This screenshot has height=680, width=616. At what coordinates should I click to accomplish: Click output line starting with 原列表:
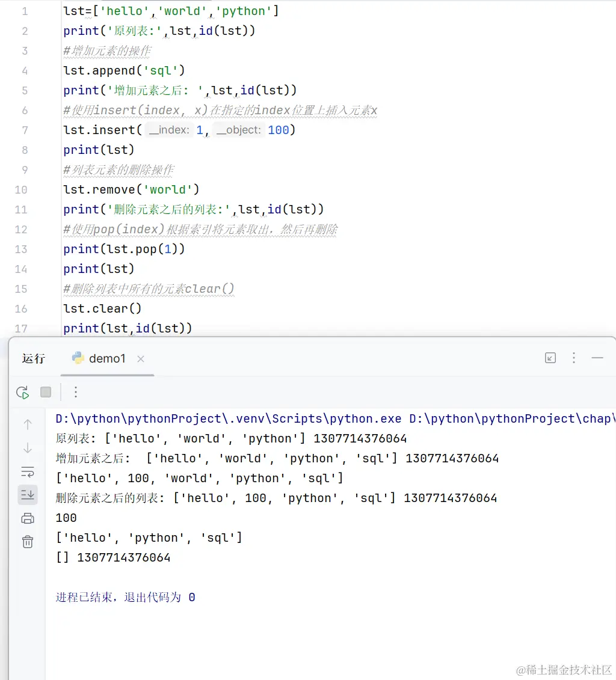tap(231, 439)
